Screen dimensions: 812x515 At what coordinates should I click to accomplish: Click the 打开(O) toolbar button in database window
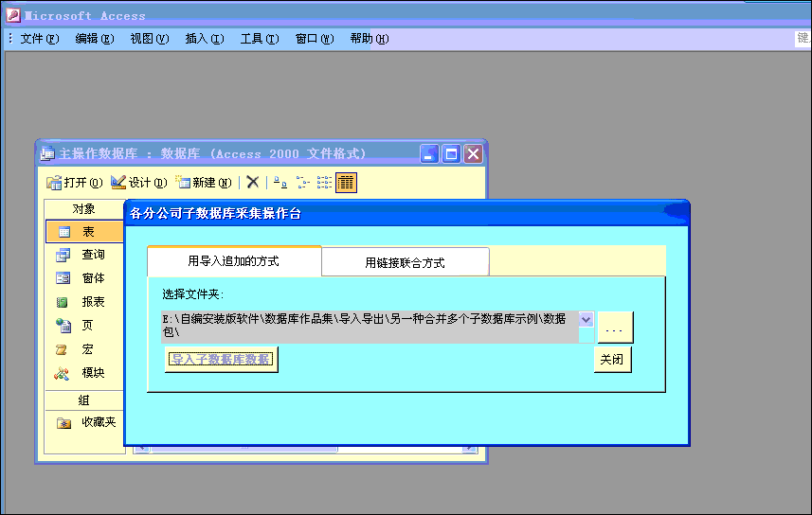click(75, 183)
